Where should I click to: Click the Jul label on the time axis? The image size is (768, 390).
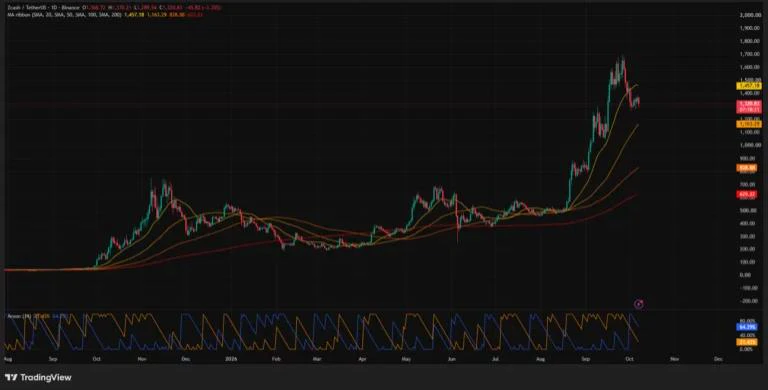point(496,359)
